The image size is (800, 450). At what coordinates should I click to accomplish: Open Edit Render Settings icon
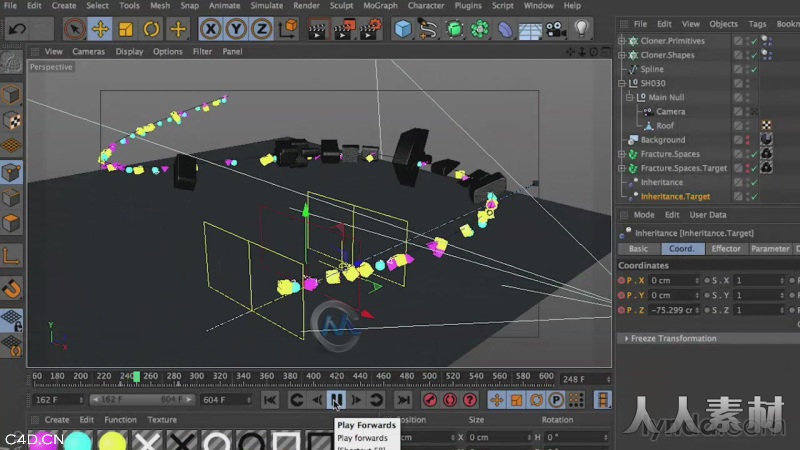tap(370, 29)
